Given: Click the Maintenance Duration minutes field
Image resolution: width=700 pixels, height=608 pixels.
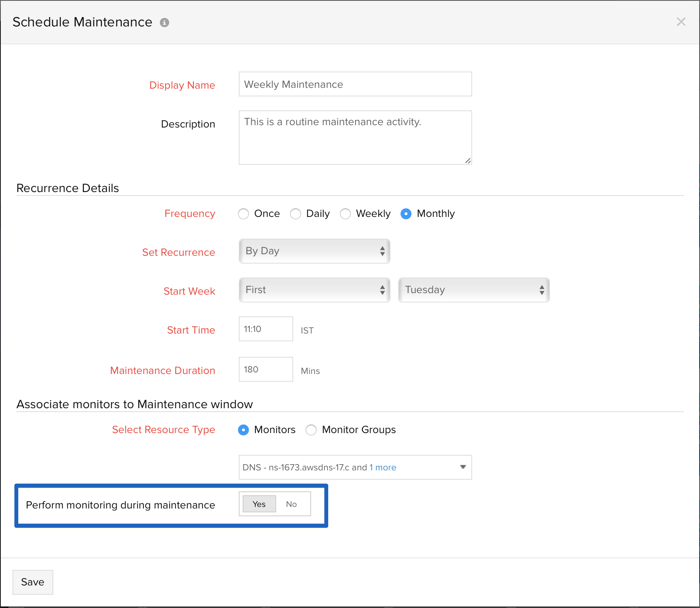Looking at the screenshot, I should coord(266,369).
